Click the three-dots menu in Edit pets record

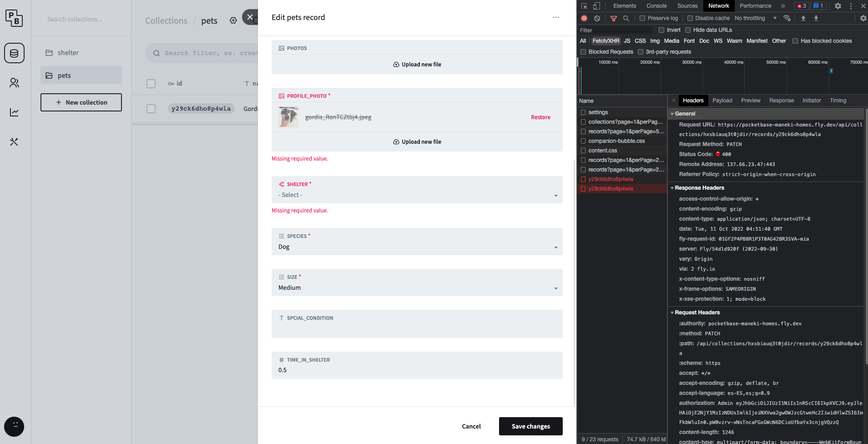555,17
